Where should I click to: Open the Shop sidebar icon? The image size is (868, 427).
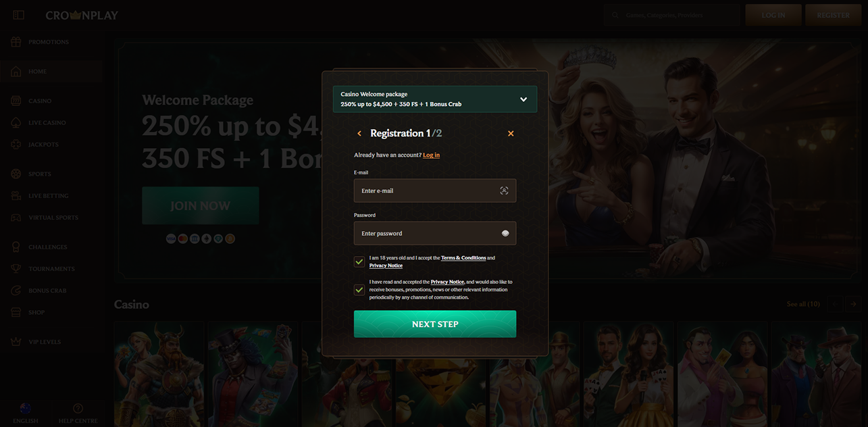click(x=16, y=312)
